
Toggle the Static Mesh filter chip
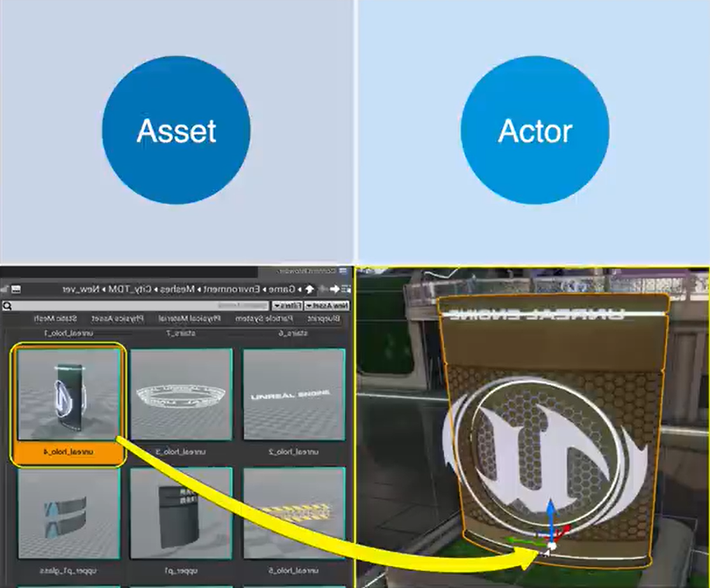click(55, 318)
